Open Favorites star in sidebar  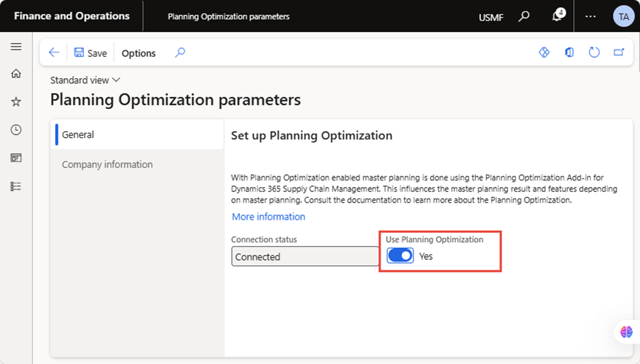click(x=16, y=102)
